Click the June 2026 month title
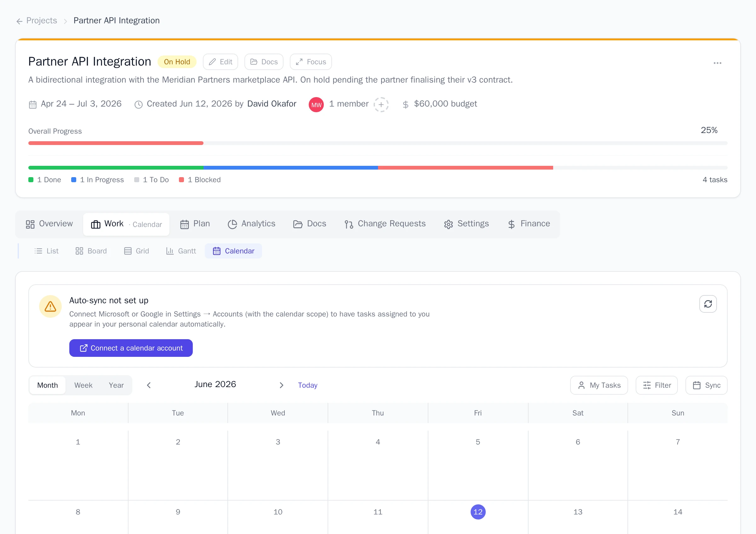Viewport: 756px width, 534px height. (x=215, y=384)
